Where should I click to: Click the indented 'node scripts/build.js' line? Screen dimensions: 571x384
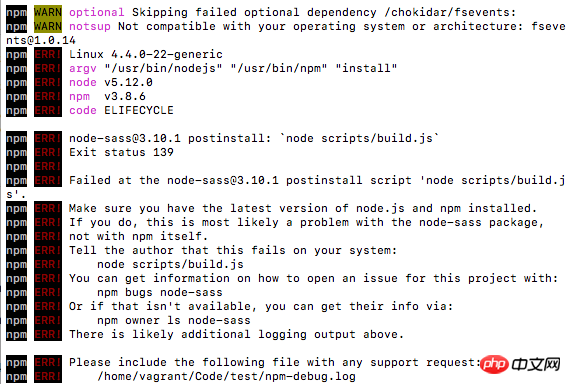pos(170,265)
